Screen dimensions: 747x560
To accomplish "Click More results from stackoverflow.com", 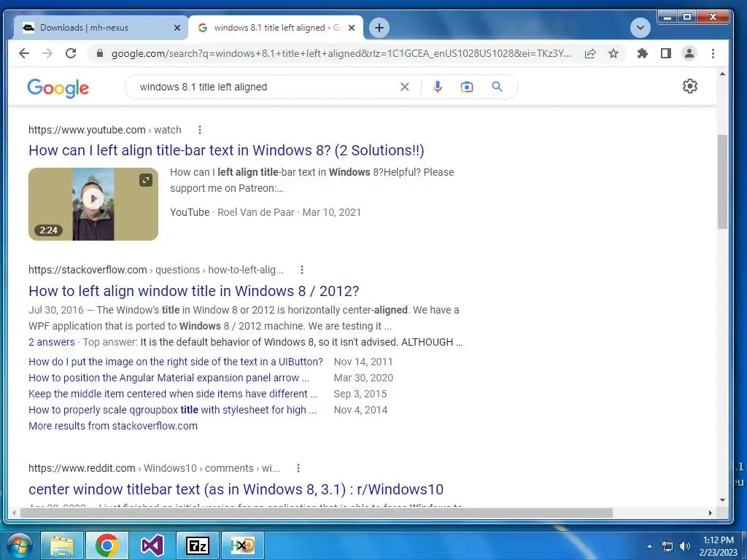I will tap(113, 426).
